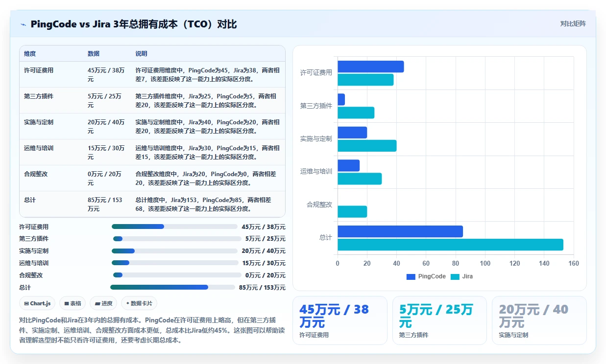
Task: Click the 合规整改 label on the chart axis
Action: click(319, 205)
